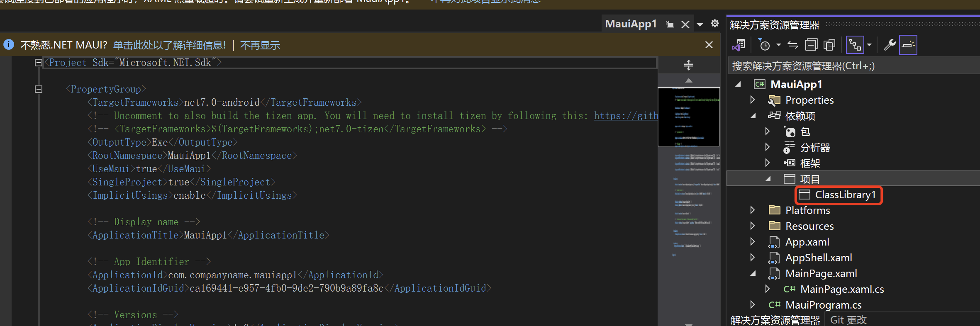Expand the App.xaml node
This screenshot has width=980, height=326.
point(752,242)
